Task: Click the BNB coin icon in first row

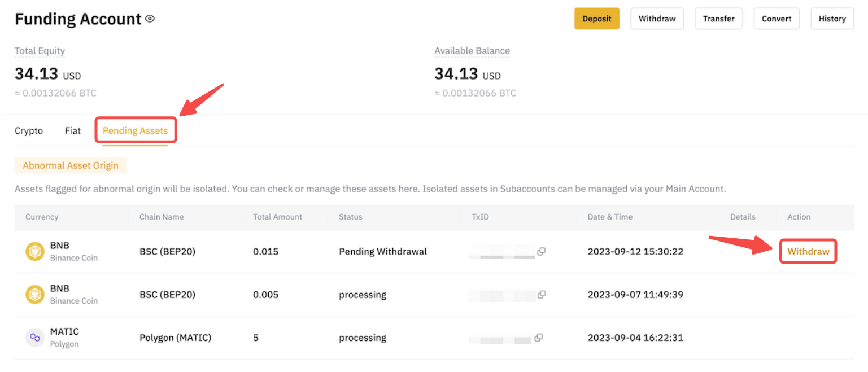Action: click(35, 252)
